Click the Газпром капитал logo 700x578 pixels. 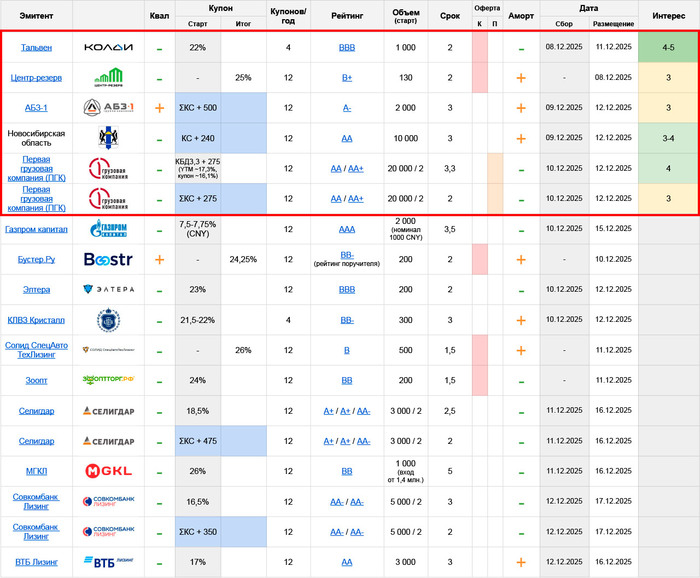pos(108,229)
